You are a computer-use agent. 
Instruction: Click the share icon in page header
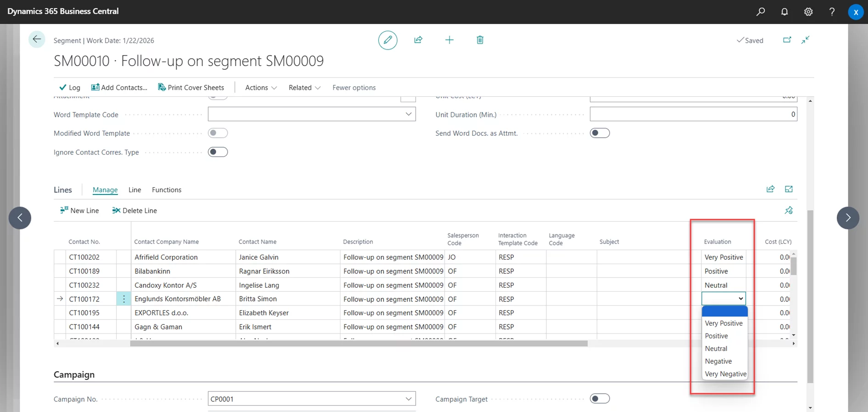pos(418,40)
